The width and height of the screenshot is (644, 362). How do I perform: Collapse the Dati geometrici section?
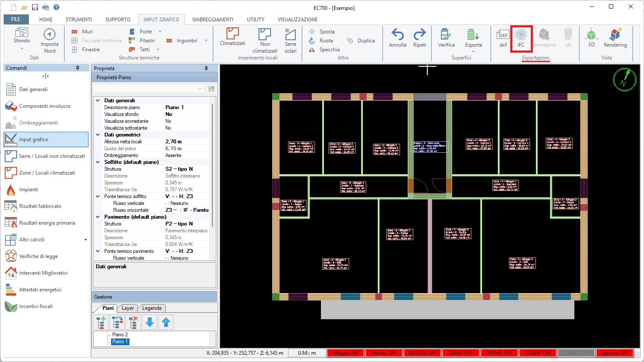[x=98, y=135]
